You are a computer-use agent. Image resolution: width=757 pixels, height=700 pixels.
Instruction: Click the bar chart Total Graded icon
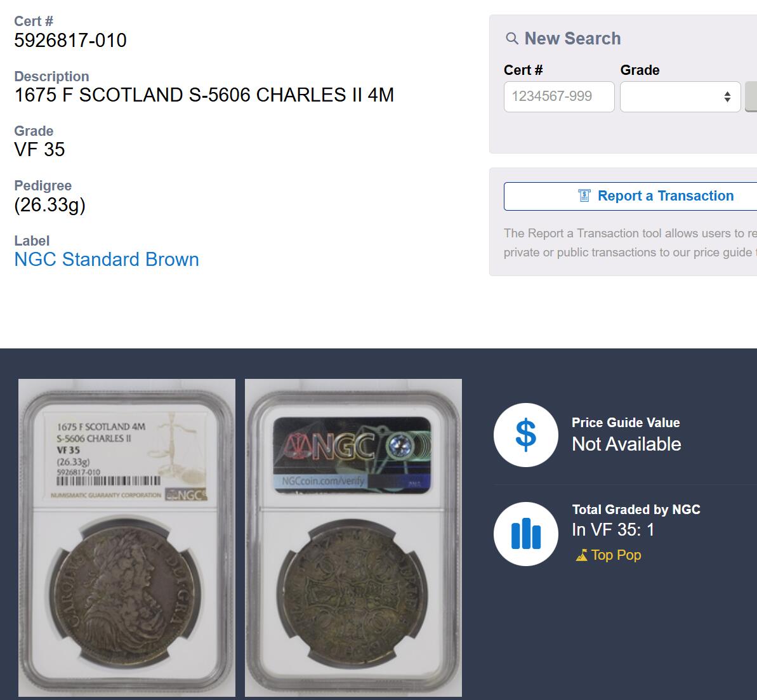(525, 534)
